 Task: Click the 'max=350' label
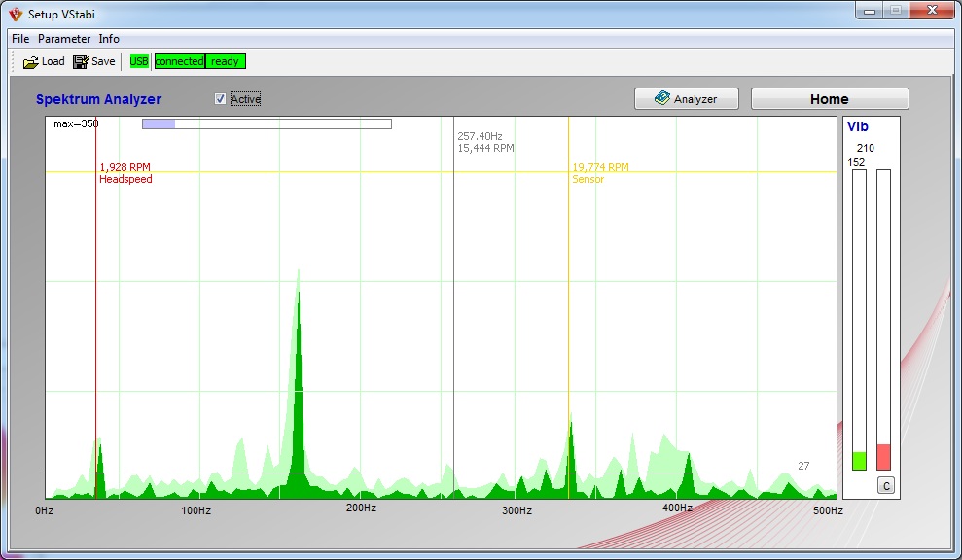click(x=76, y=123)
